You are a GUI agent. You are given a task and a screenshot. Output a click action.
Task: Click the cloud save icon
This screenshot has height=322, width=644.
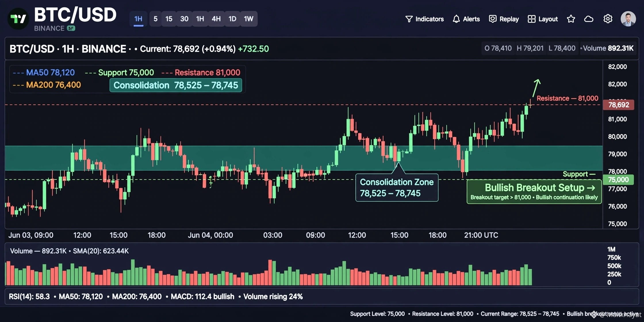click(589, 19)
